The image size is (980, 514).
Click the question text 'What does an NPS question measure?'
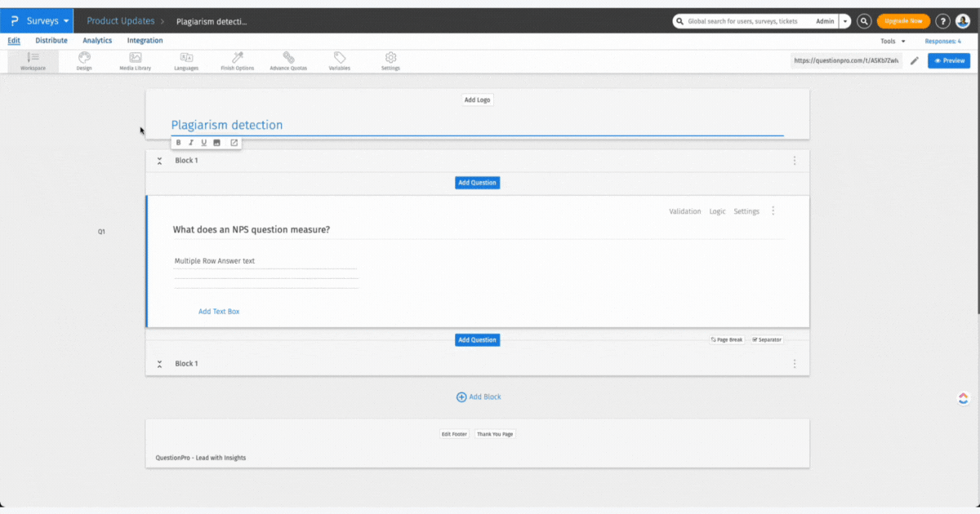click(252, 230)
